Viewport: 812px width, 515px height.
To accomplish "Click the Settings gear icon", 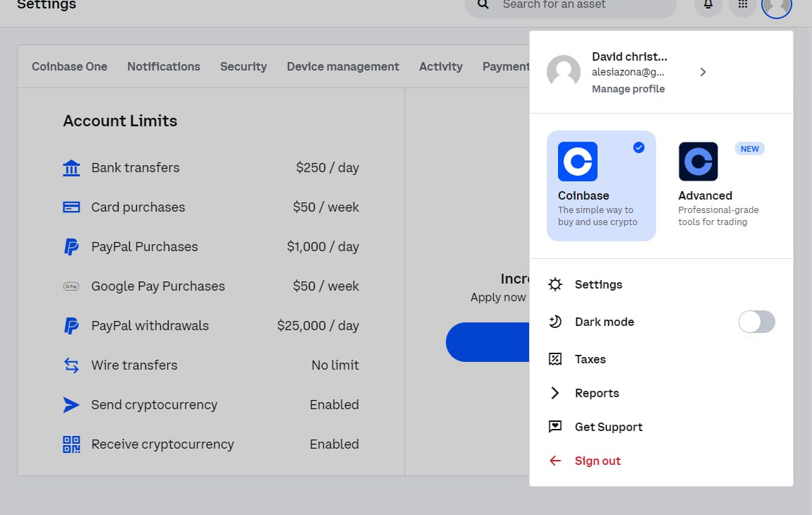I will coord(555,284).
